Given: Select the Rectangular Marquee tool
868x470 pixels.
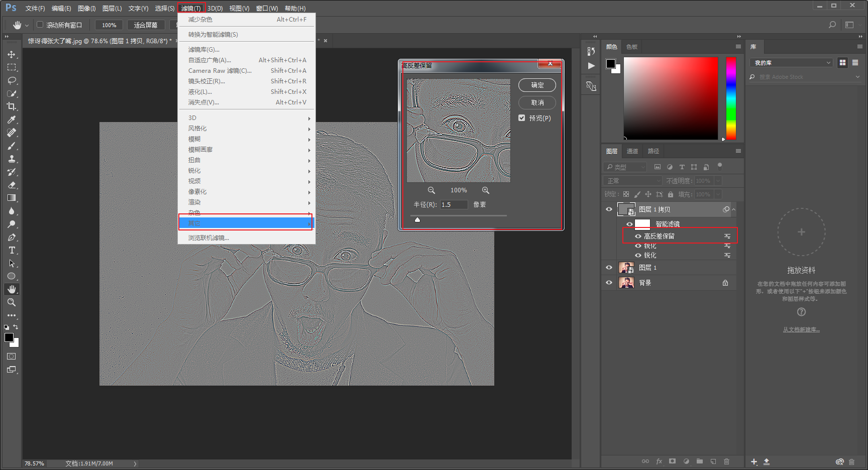Looking at the screenshot, I should pos(11,67).
